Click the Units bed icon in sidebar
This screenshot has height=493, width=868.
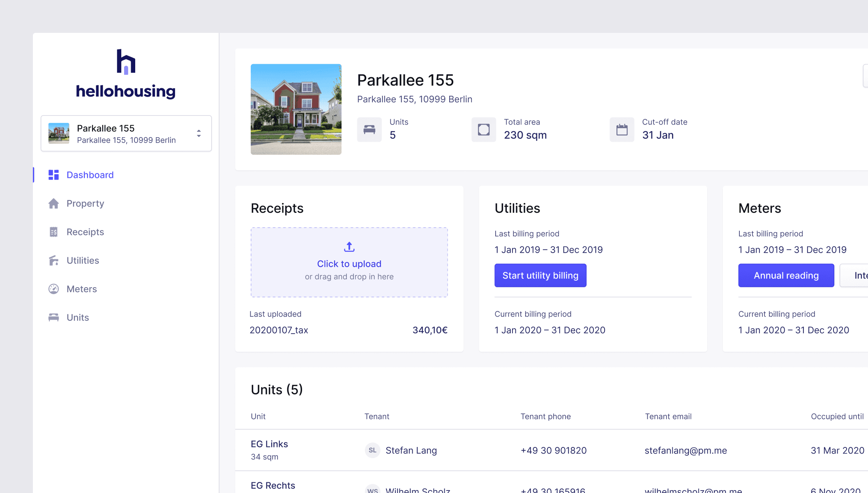53,318
